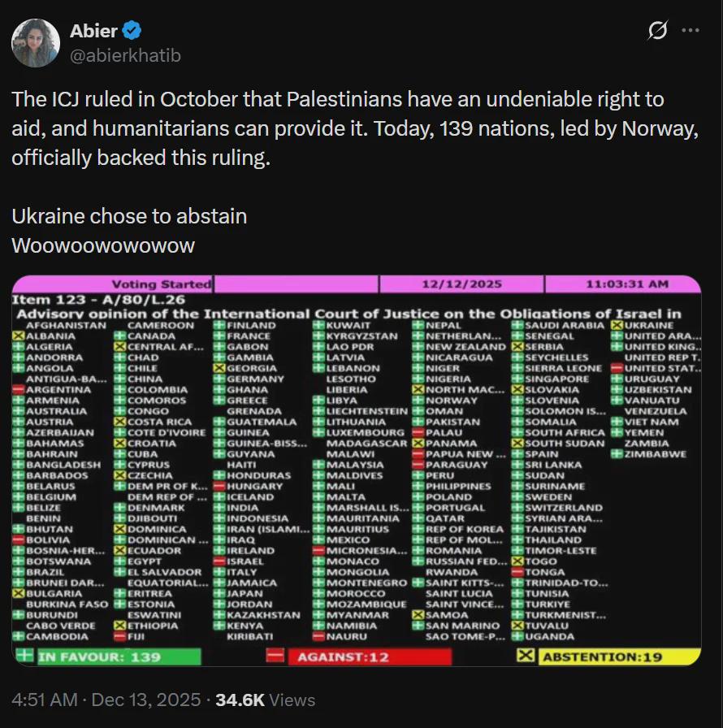Click the red against marker beside ISRAEL
723x728 pixels.
[x=220, y=561]
